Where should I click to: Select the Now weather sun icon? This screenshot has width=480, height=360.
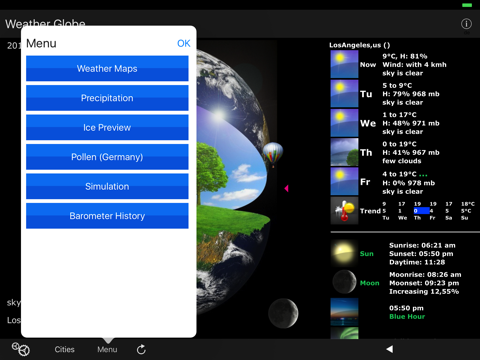pos(344,64)
